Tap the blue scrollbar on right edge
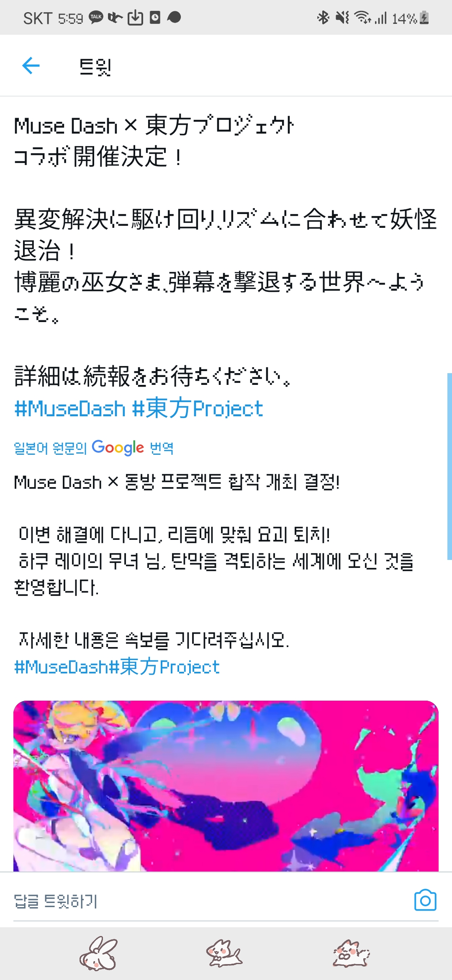Screen dimensions: 452x980 pos(449,466)
